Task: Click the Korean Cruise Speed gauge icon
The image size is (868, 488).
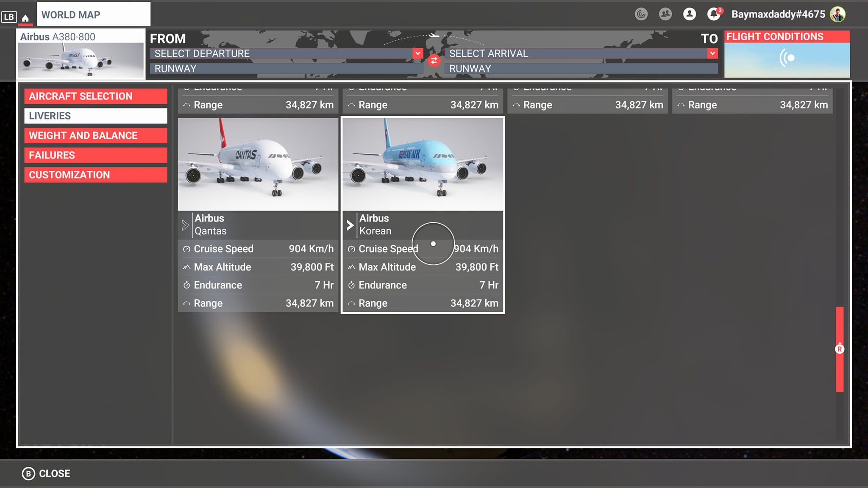Action: click(351, 249)
